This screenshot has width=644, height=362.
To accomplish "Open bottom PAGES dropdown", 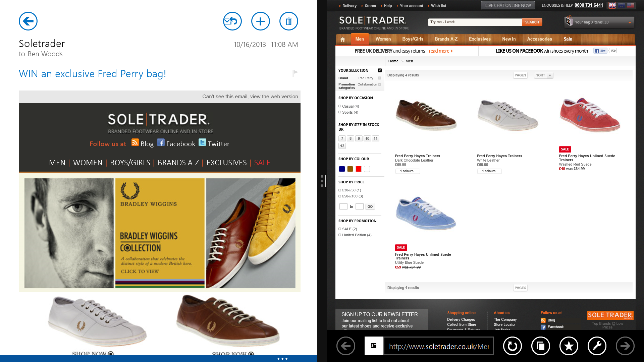I will 520,288.
